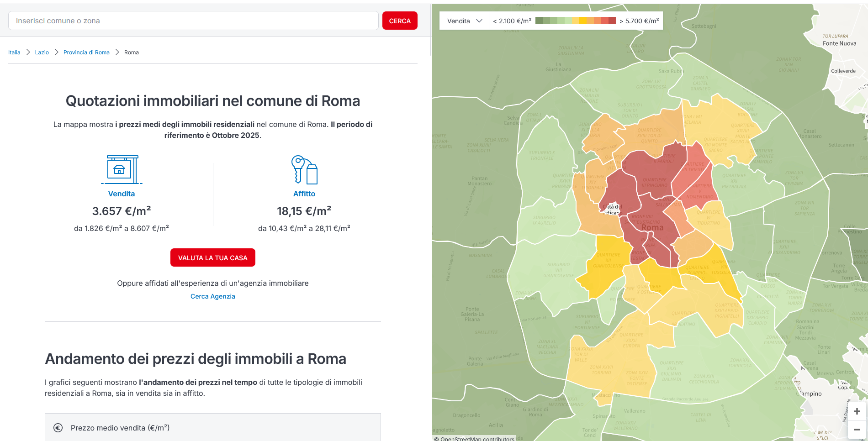
Task: Expand Prezzo medio vendita panel
Action: (x=212, y=428)
